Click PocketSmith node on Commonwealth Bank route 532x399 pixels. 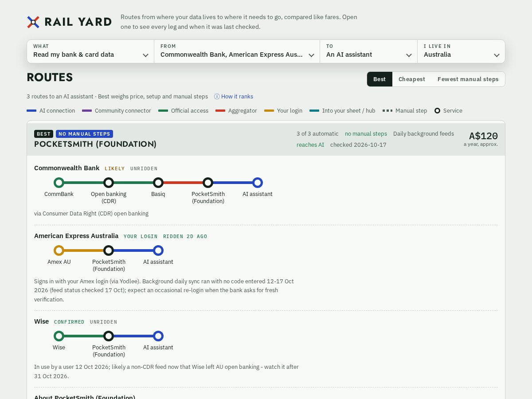click(x=208, y=183)
